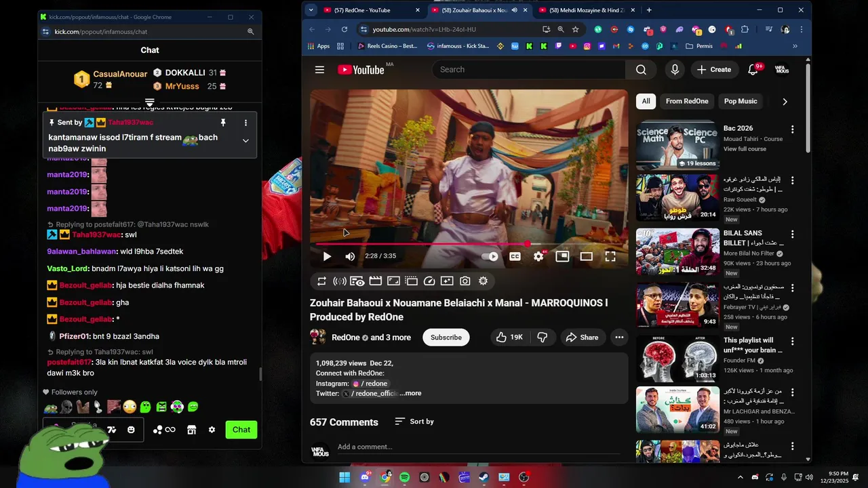
Task: Send message with green Chat button
Action: (x=241, y=430)
